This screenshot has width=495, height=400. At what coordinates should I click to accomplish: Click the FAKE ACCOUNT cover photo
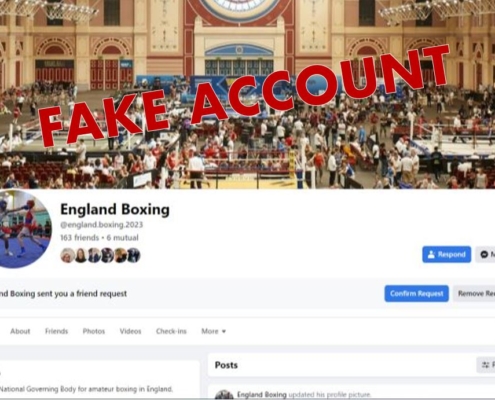247,94
